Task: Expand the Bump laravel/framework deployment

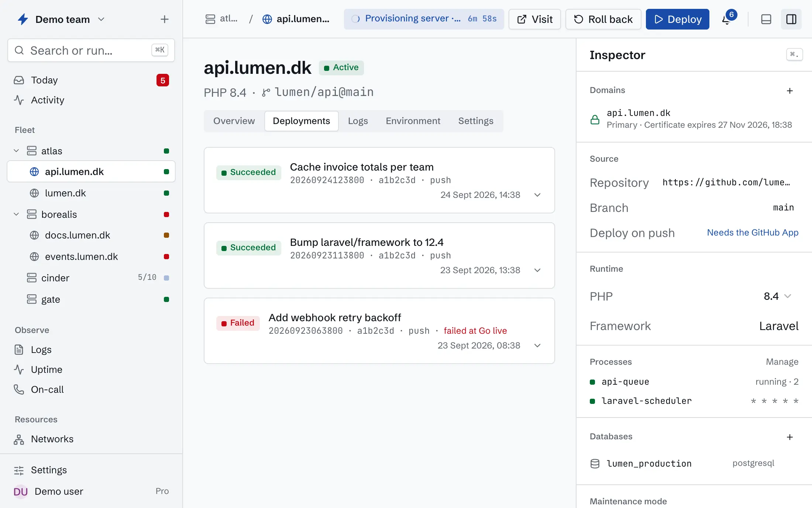Action: tap(537, 270)
